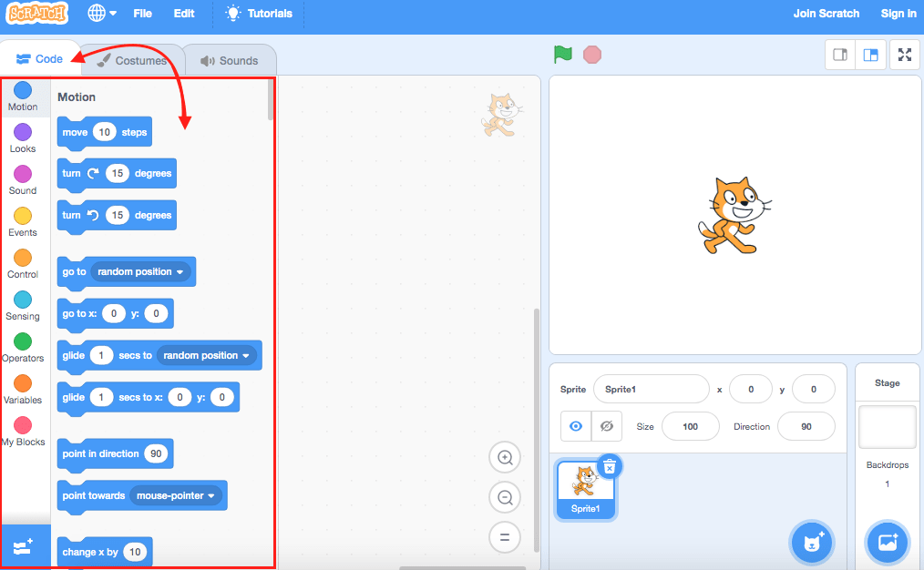Switch to the Costumes tab
The width and height of the screenshot is (924, 570).
(133, 60)
